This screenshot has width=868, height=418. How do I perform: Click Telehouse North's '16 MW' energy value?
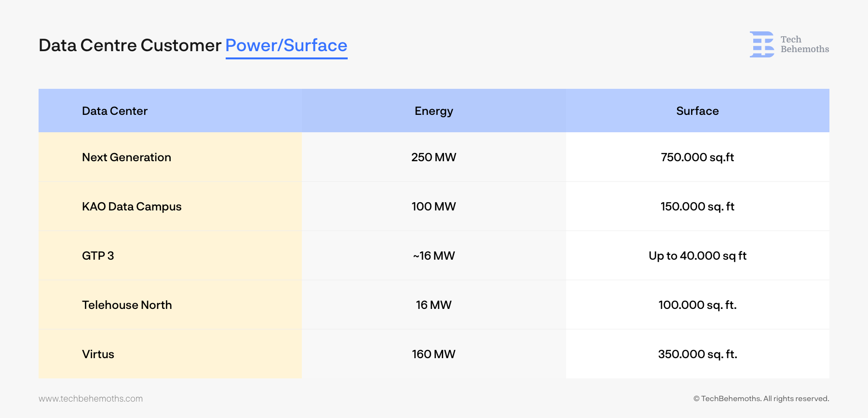(434, 305)
